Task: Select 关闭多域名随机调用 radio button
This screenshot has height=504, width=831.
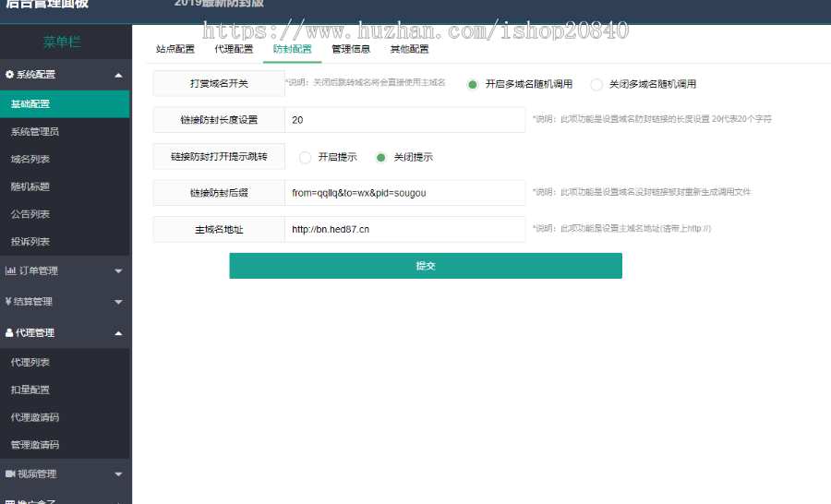Action: 596,84
